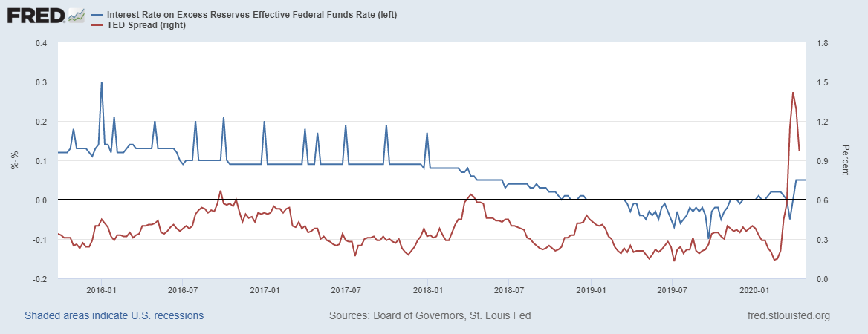Click the left axis '%-%' title
This screenshot has height=334, width=868.
click(15, 160)
